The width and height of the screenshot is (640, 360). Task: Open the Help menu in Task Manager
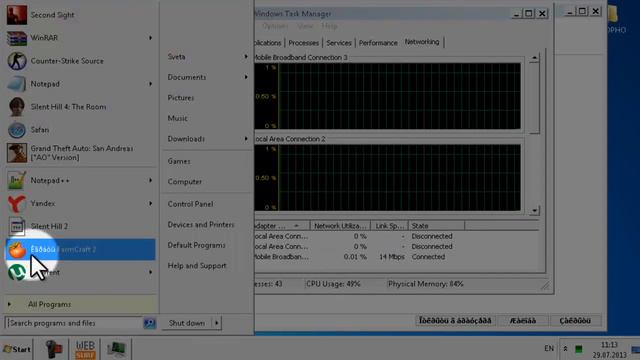point(329,26)
